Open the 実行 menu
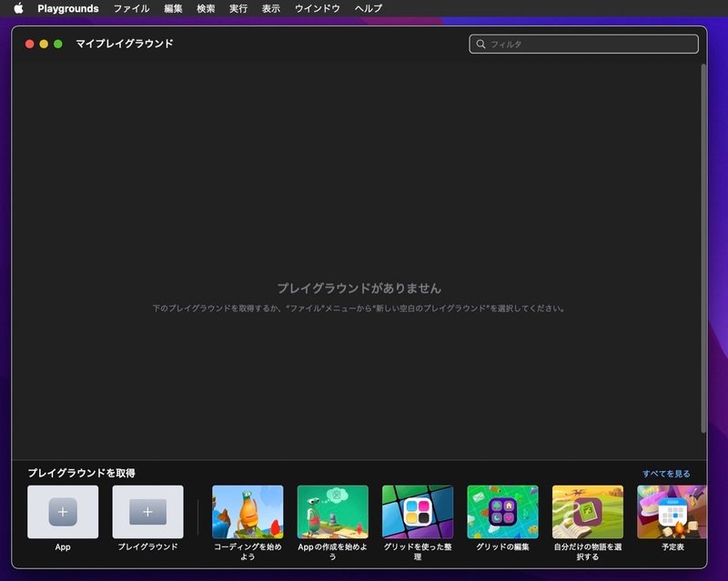The height and width of the screenshot is (581, 728). point(238,8)
